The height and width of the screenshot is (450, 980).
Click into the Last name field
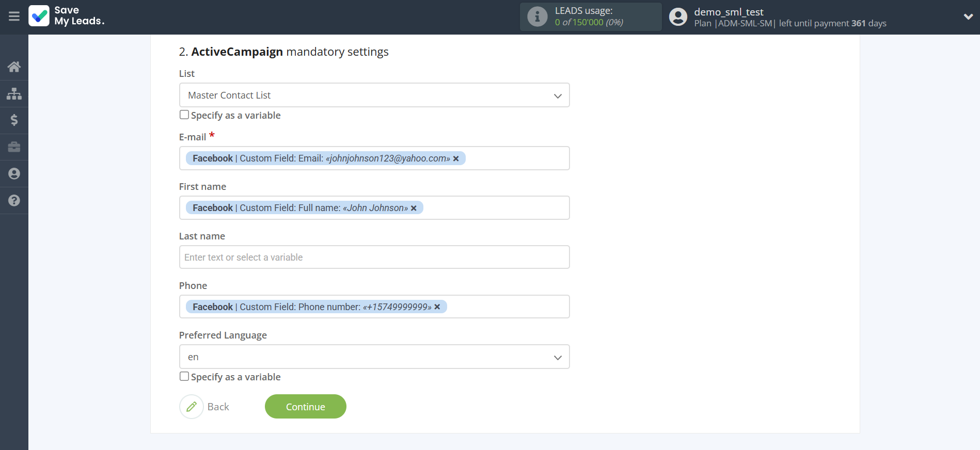point(374,258)
